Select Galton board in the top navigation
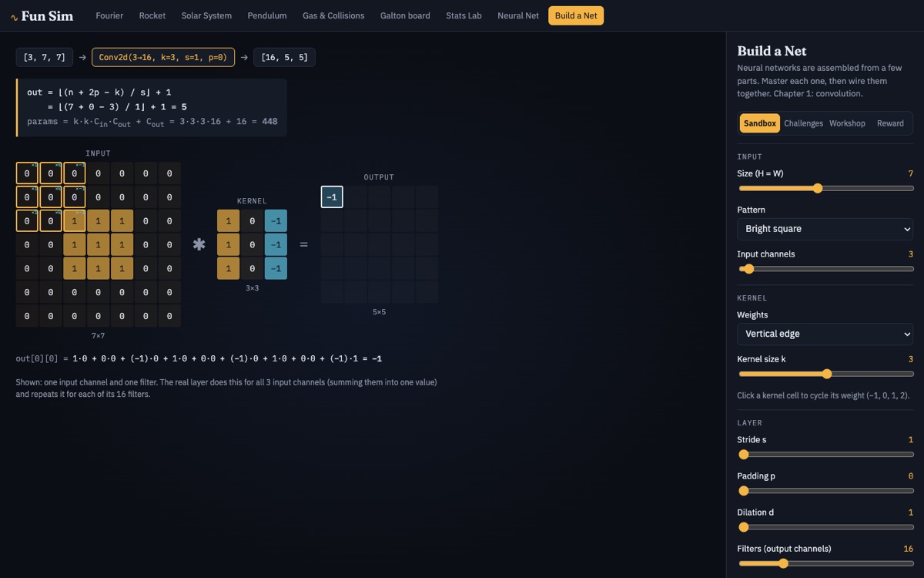924x578 pixels. (405, 15)
